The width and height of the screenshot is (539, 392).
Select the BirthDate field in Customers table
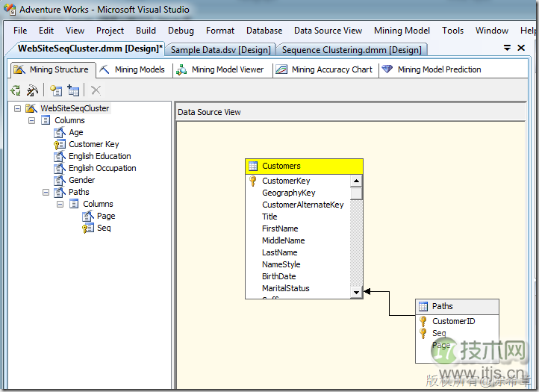[x=278, y=276]
